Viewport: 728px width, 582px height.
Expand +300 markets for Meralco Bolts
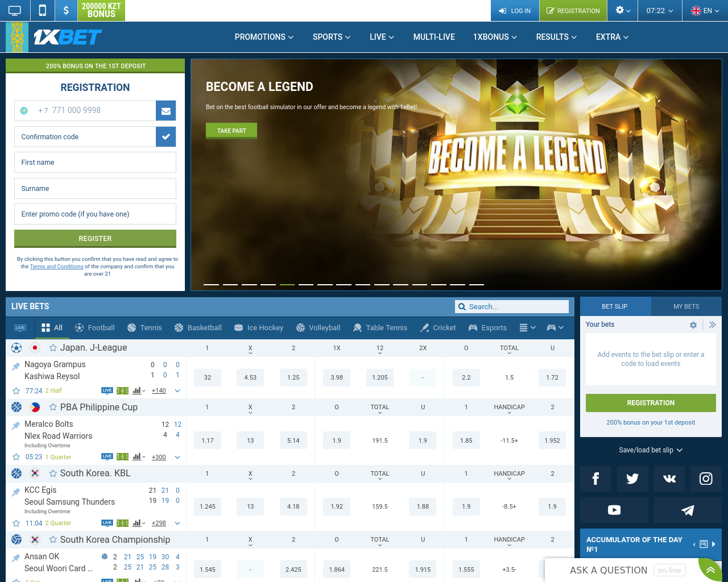[x=159, y=457]
